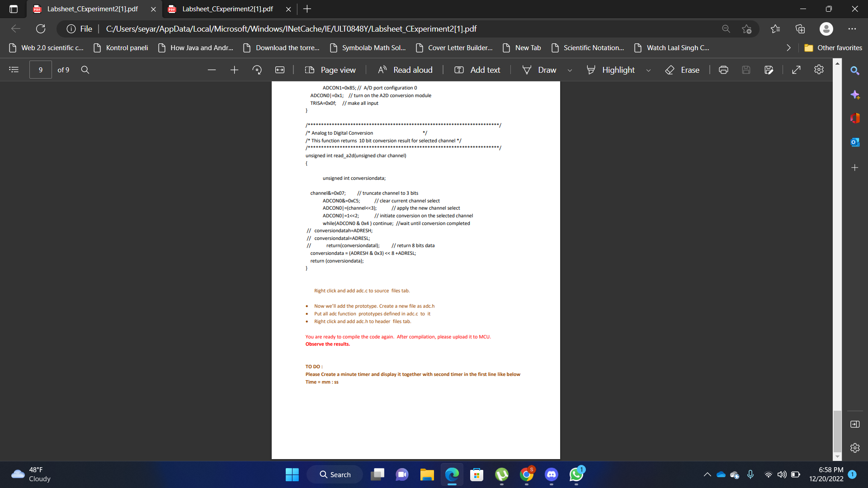Image resolution: width=868 pixels, height=488 pixels.
Task: Rotate the PDF page
Action: coord(257,70)
